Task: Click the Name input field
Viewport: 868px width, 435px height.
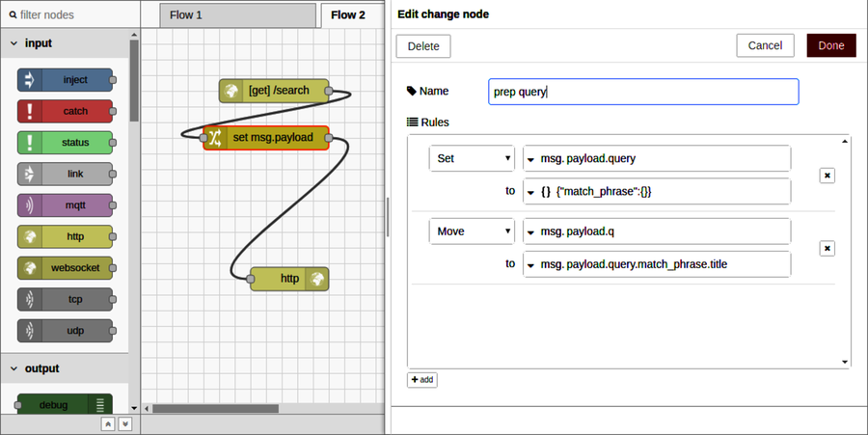Action: pos(643,92)
